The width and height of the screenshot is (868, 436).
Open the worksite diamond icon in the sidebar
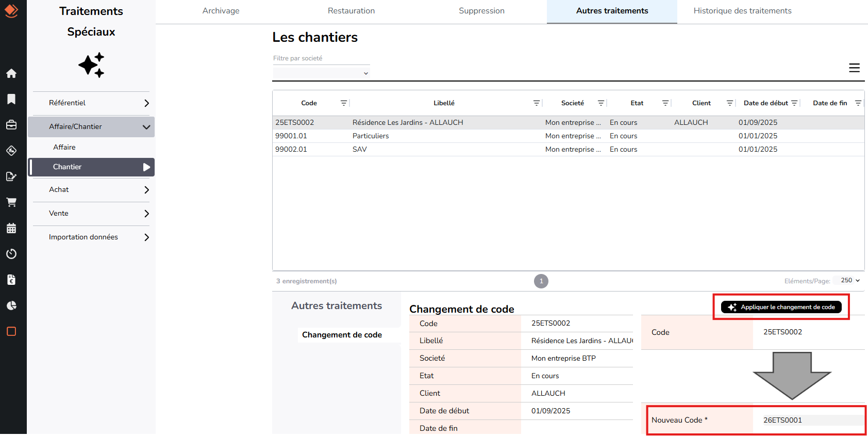pos(11,151)
